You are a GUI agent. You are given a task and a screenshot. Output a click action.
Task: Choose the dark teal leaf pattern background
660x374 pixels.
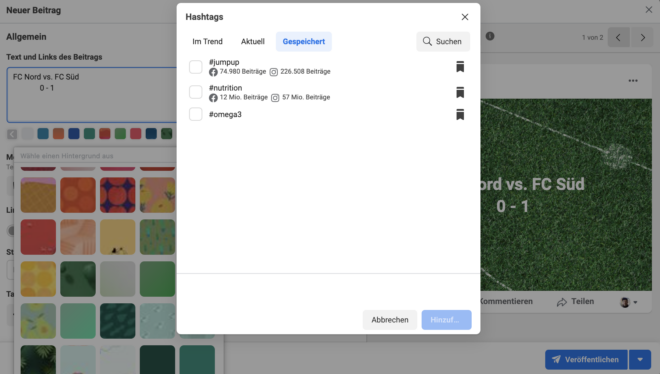[117, 321]
